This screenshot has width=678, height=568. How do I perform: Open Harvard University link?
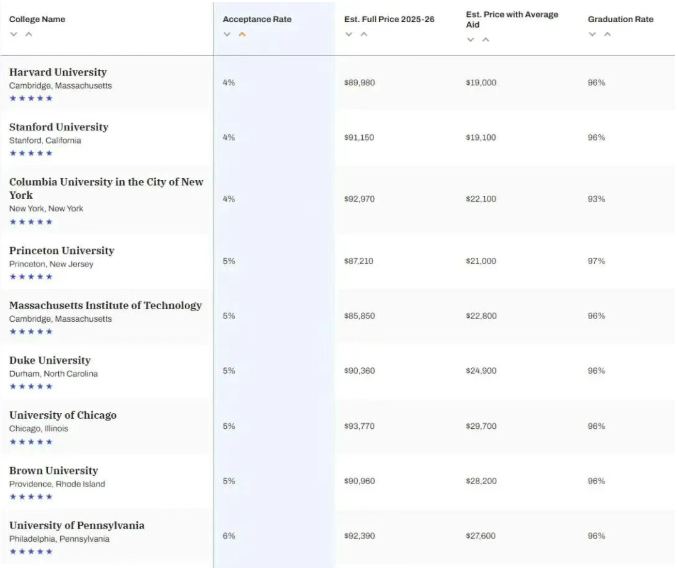pyautogui.click(x=58, y=72)
